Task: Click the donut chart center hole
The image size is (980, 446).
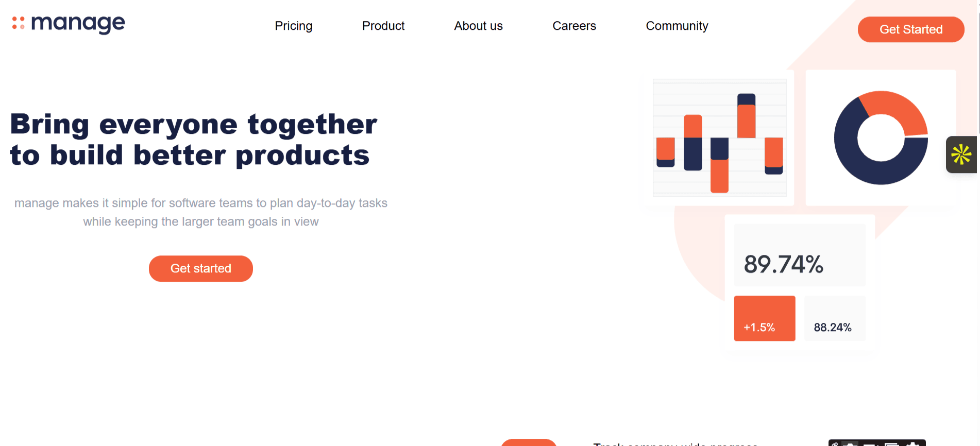Action: pyautogui.click(x=881, y=138)
